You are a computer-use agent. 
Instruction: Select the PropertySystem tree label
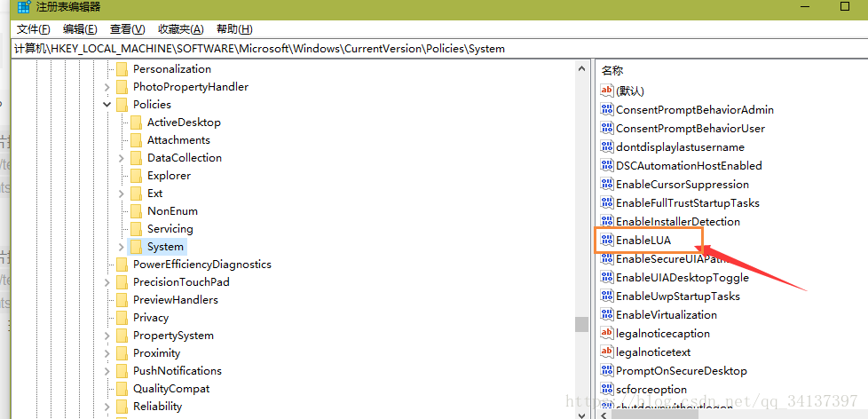point(173,336)
